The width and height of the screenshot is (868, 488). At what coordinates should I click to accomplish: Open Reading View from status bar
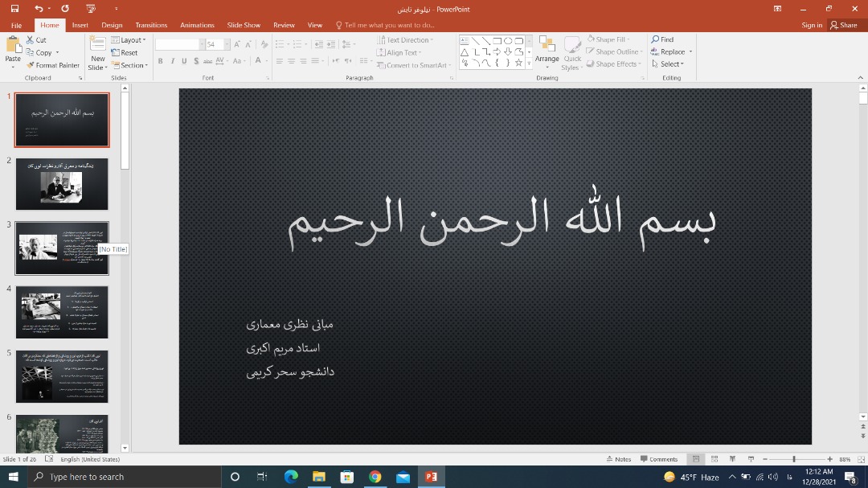click(732, 459)
